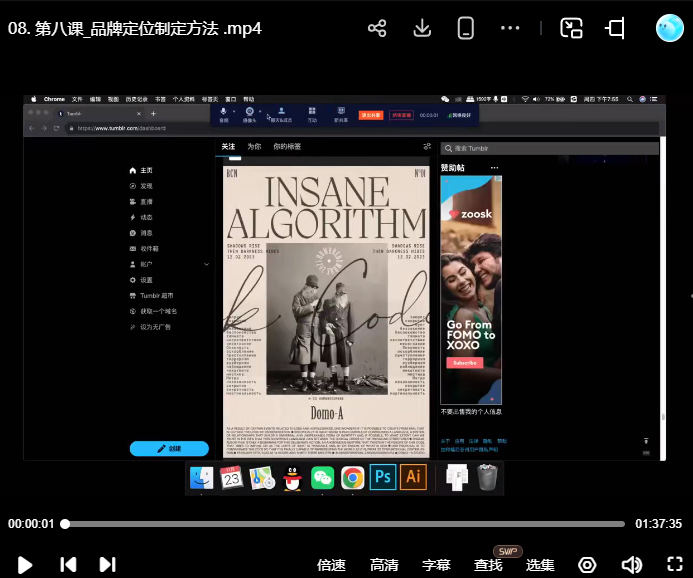Open the 选集 episode list
693x578 pixels.
point(540,565)
